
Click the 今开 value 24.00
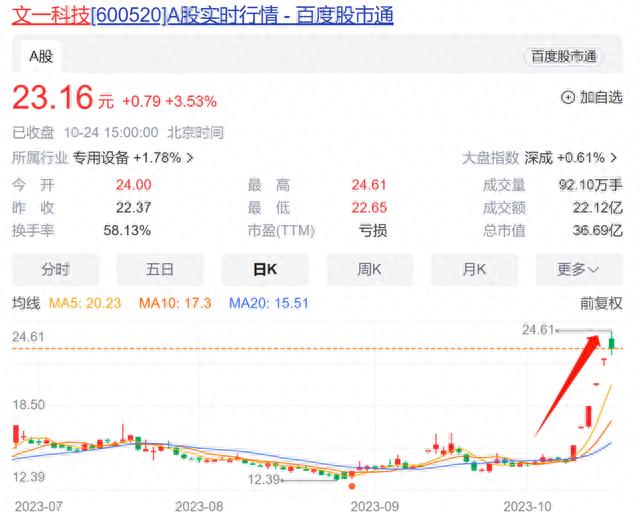(x=133, y=185)
